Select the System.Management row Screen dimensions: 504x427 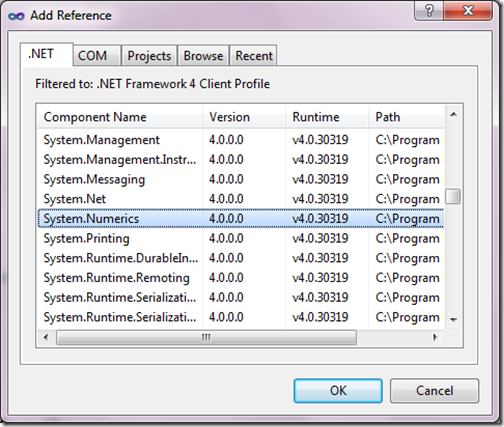pos(241,140)
